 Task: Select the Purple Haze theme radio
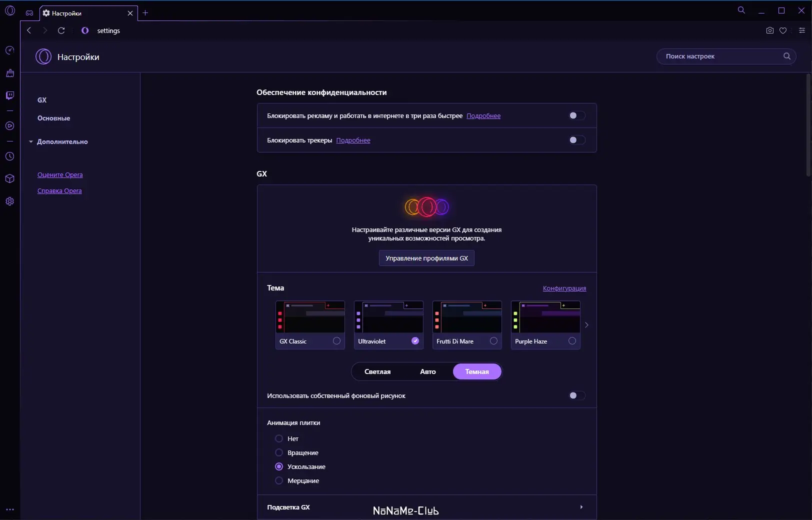click(x=572, y=341)
